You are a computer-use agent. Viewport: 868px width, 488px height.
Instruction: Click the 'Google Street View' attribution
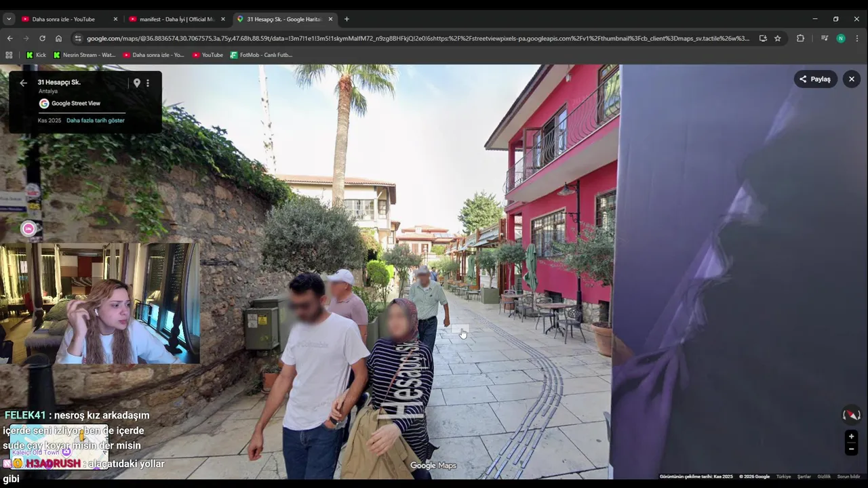[x=70, y=104]
